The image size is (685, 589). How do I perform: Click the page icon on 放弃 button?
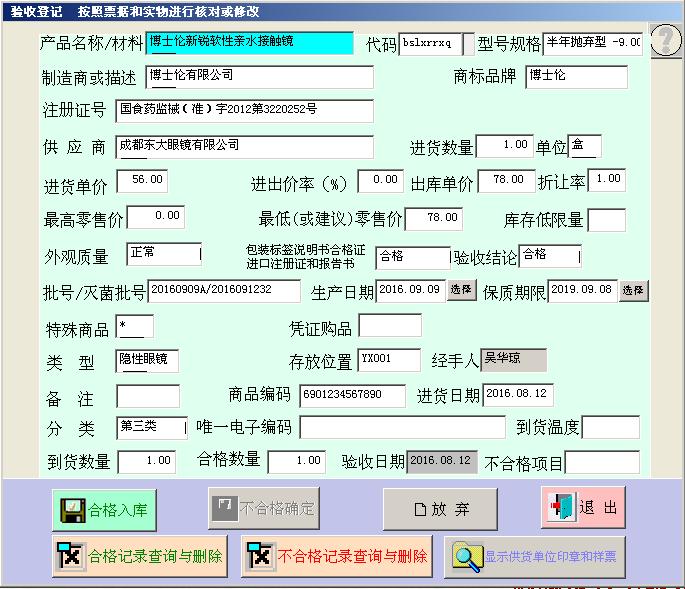[x=419, y=509]
